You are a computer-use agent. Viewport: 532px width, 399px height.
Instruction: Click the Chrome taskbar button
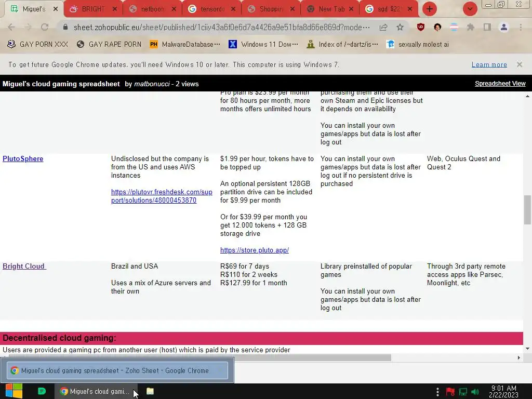coord(96,391)
